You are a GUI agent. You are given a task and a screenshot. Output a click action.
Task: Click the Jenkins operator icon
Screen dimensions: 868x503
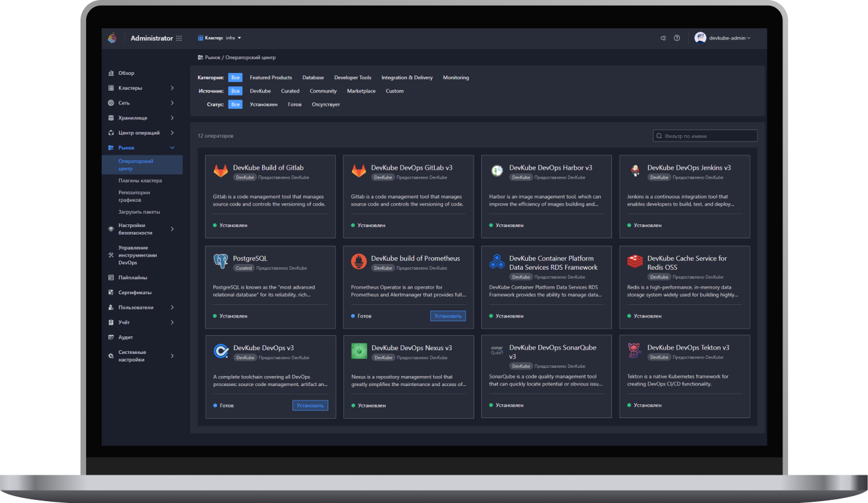coord(635,171)
